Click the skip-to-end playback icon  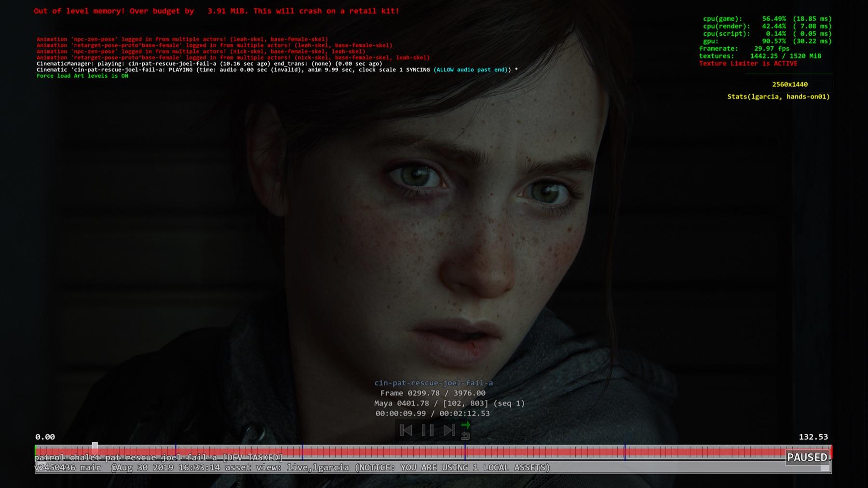tap(449, 430)
